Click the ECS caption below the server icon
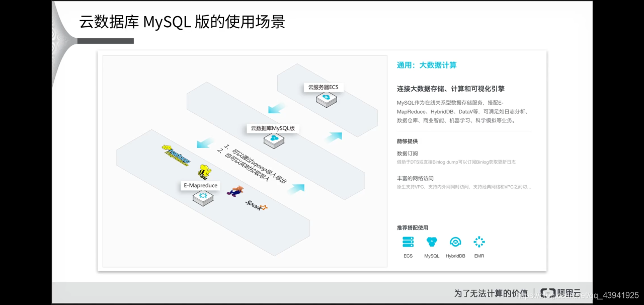 pyautogui.click(x=408, y=256)
